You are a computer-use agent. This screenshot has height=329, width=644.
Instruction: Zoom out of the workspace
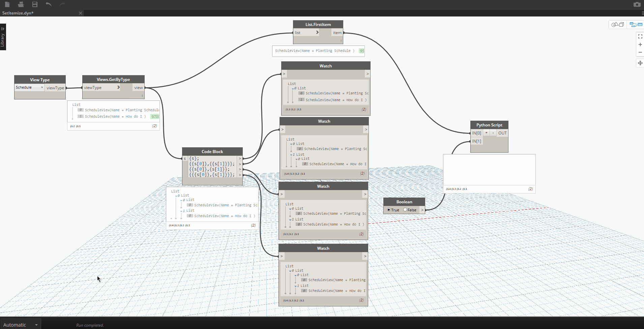pos(640,52)
